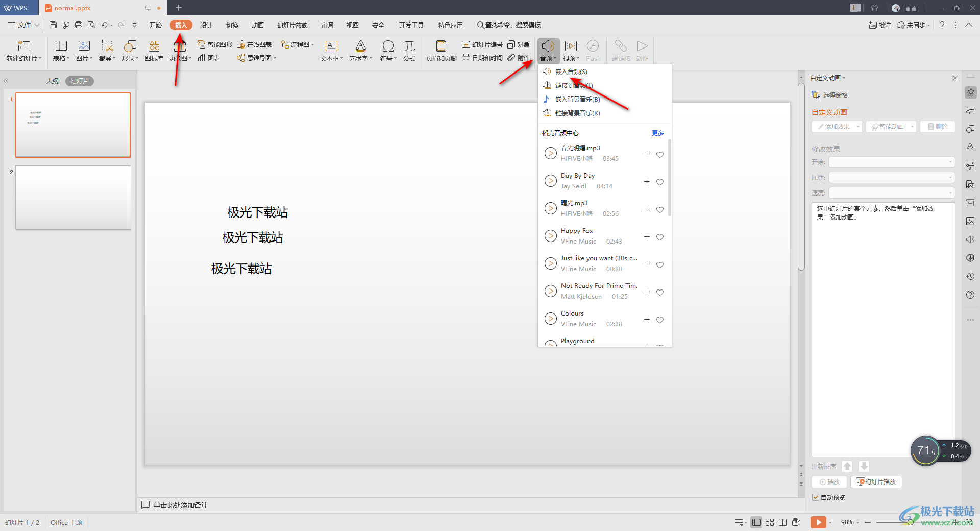Switch to normal view in status bar
This screenshot has width=980, height=531.
756,522
